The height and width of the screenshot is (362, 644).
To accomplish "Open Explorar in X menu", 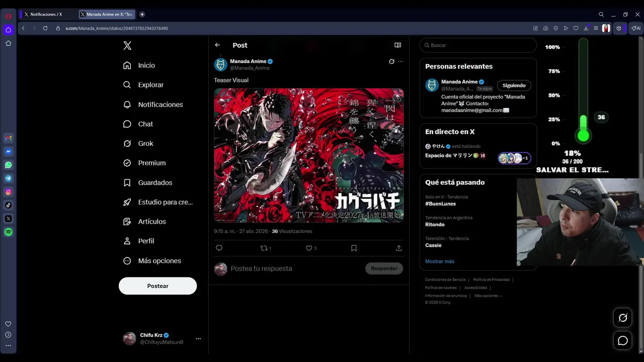I will tap(144, 85).
